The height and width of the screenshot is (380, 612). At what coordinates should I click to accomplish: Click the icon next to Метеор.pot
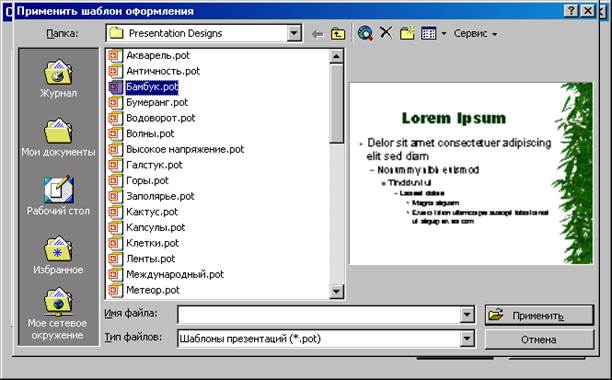[115, 289]
